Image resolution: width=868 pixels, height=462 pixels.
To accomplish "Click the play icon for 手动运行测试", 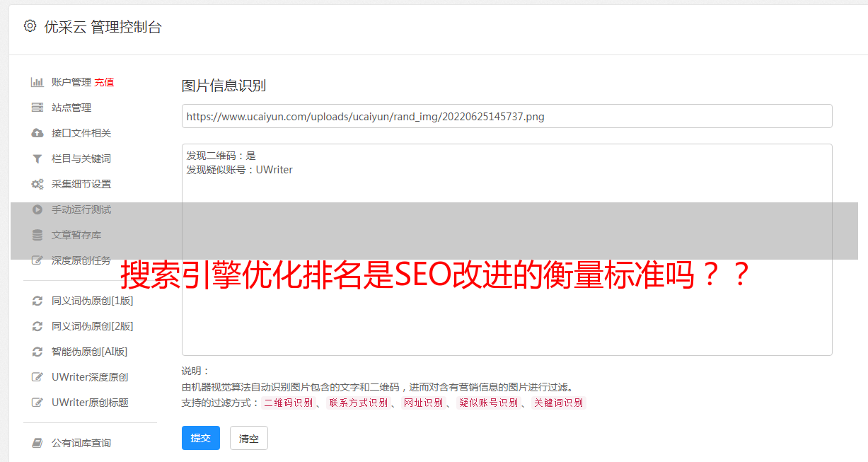I will tap(37, 209).
